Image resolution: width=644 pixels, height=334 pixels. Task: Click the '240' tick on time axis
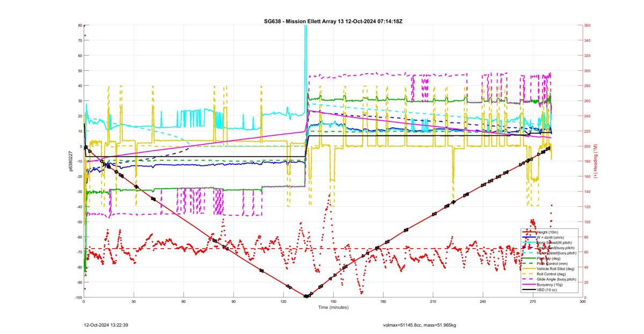click(483, 302)
